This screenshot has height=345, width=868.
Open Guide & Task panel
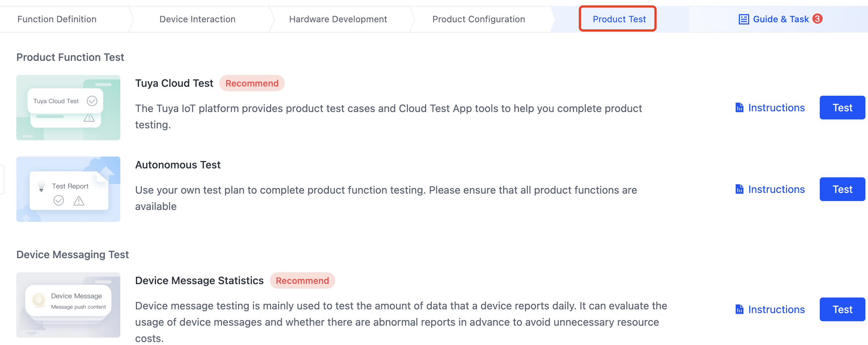tap(781, 19)
